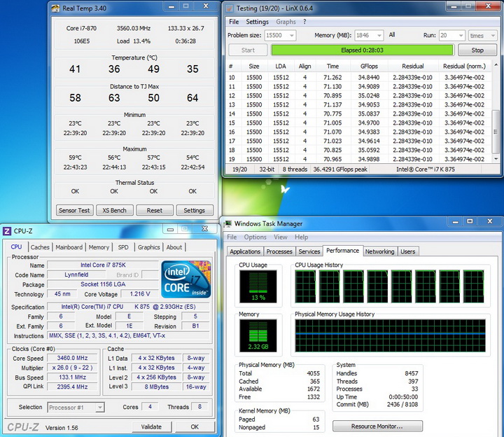Click the Real Temp title bar icon
504x437 pixels.
(x=55, y=8)
